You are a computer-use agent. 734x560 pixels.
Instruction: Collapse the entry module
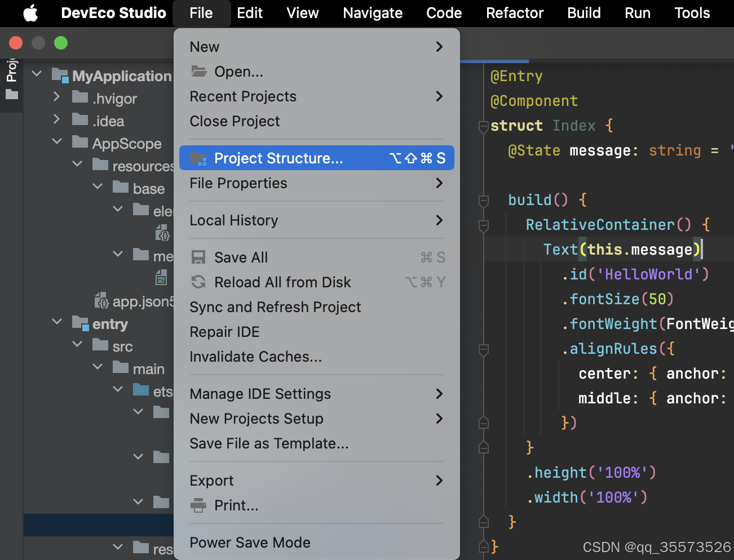pos(57,322)
